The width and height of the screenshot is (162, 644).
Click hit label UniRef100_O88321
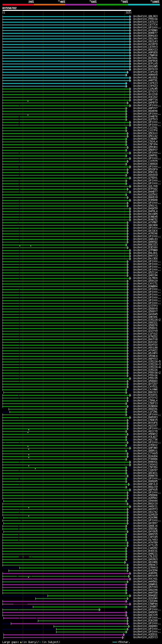(145, 323)
